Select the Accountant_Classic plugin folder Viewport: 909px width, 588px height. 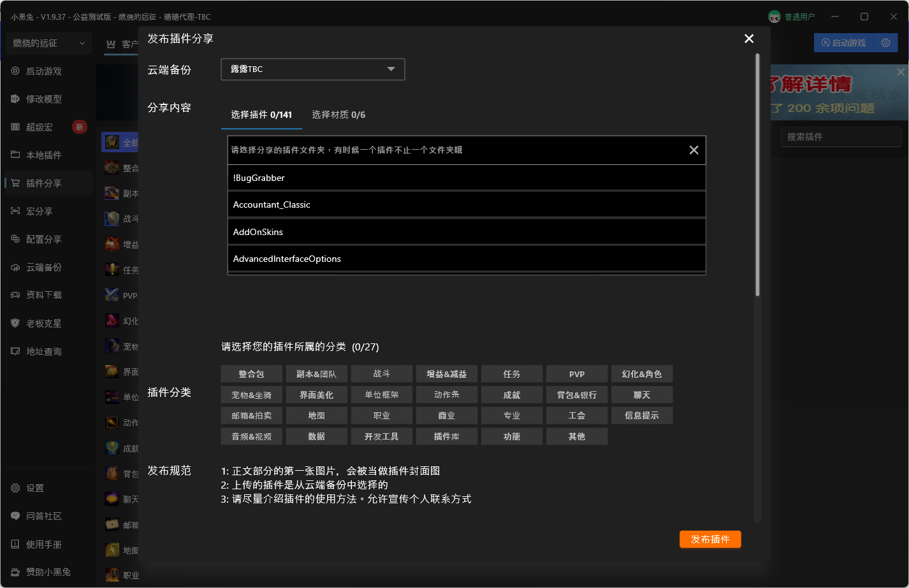point(467,204)
